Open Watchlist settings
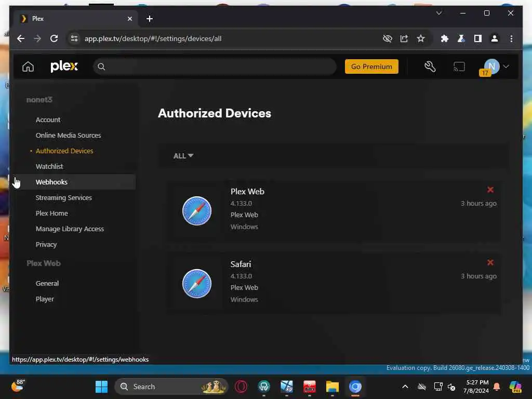 (x=49, y=167)
